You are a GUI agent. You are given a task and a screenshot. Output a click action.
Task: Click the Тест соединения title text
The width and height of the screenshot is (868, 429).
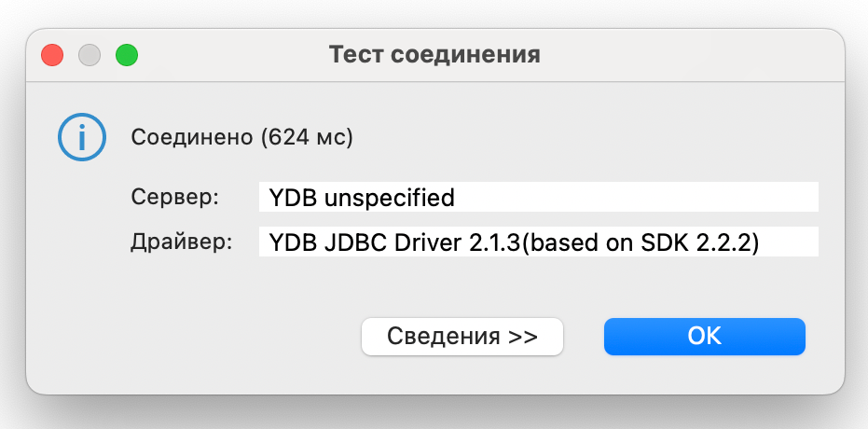434,54
